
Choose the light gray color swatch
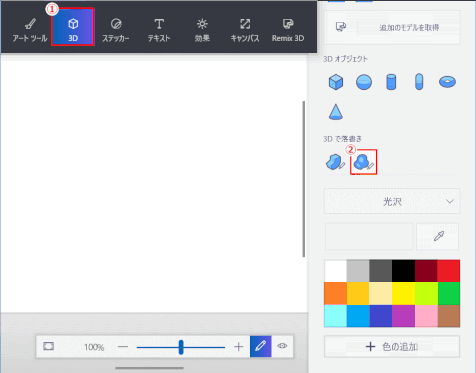(x=358, y=271)
